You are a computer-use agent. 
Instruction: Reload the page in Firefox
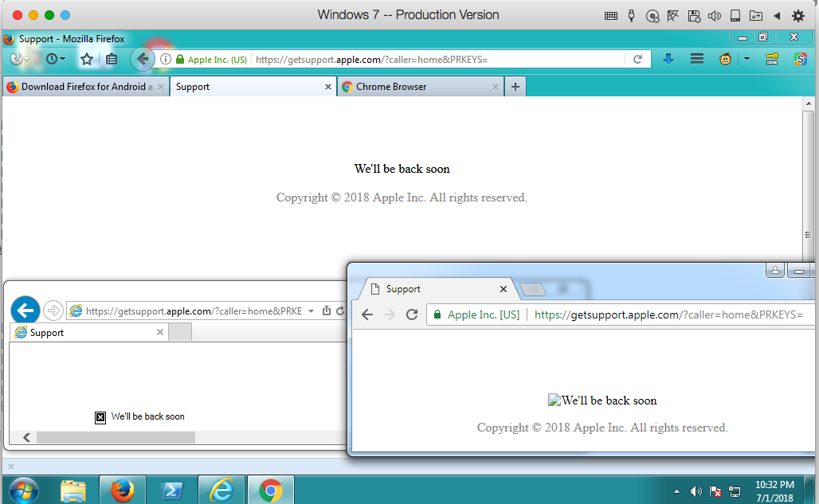click(x=638, y=59)
